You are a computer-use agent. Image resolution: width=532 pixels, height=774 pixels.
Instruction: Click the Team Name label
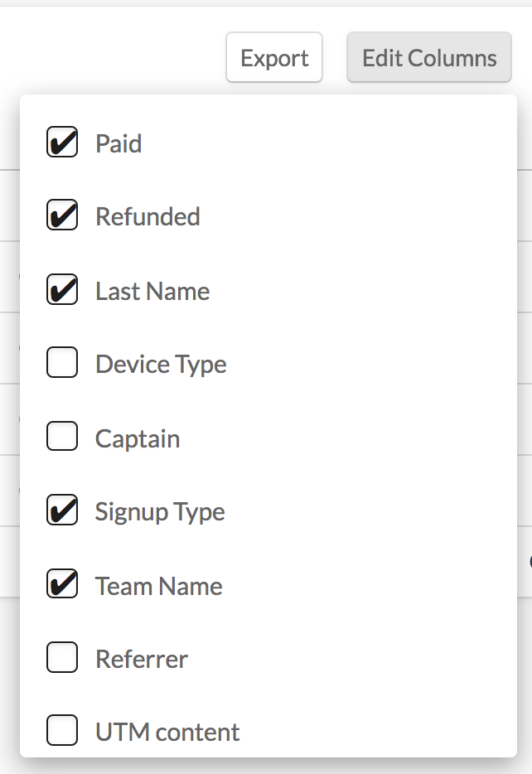[x=159, y=586]
